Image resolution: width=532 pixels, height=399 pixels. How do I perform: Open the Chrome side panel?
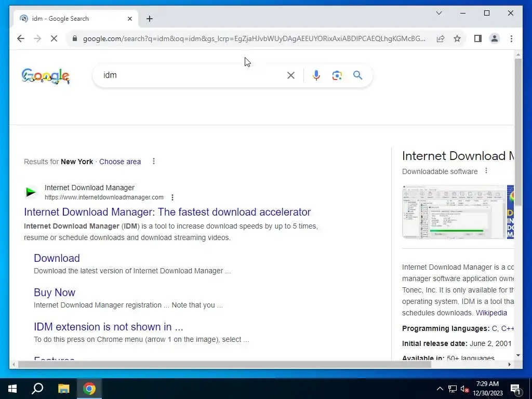click(478, 38)
